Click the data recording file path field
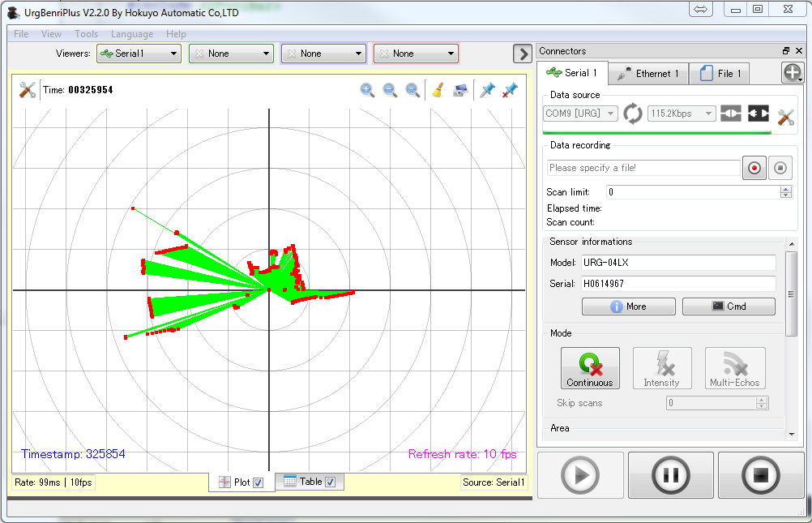The width and height of the screenshot is (812, 523). (x=643, y=168)
